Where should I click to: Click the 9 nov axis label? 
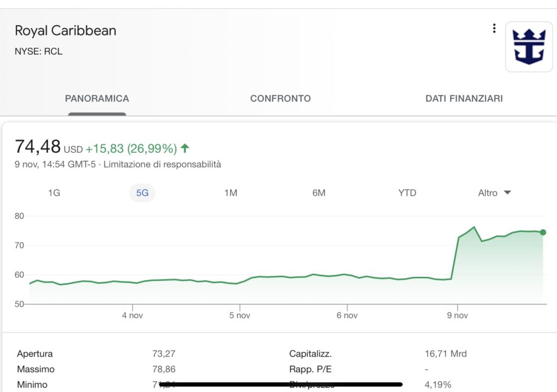[x=457, y=315]
